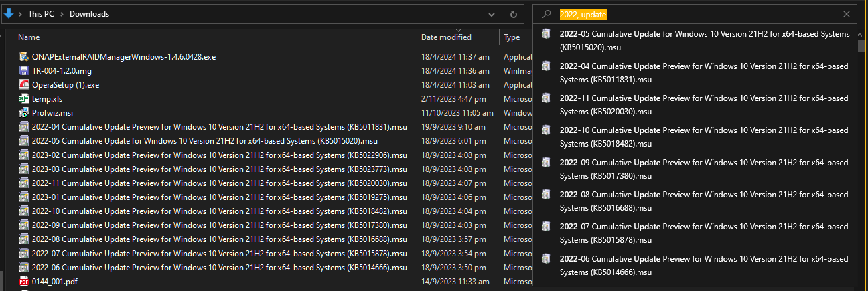
Task: Click the file-list icon for KB5020030 update
Action: coord(24,183)
